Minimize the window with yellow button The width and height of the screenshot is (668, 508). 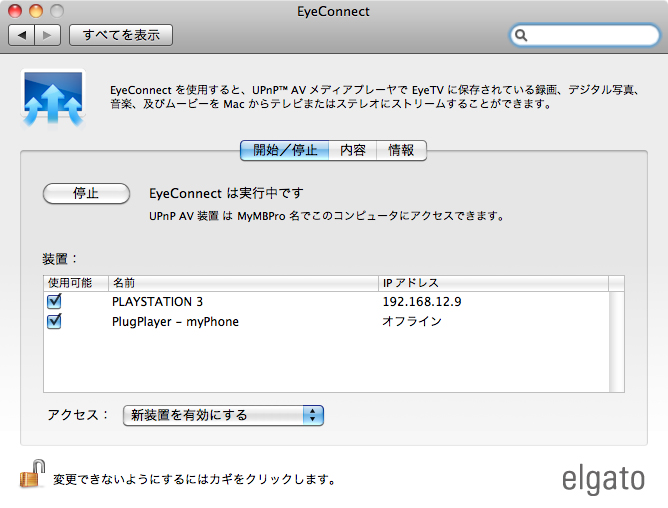[36, 11]
